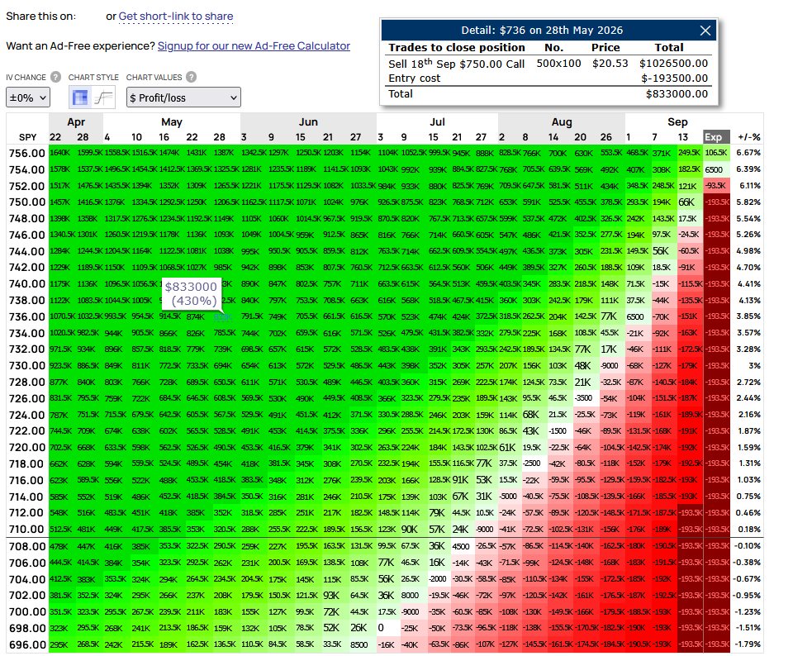Click the Chart Values help question-mark icon
Image resolution: width=812 pixels, height=656 pixels.
[x=191, y=77]
